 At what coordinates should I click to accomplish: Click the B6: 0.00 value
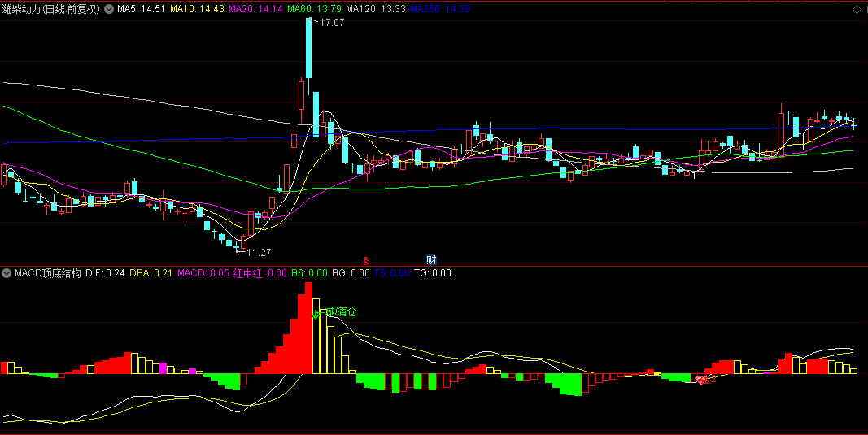coord(310,273)
